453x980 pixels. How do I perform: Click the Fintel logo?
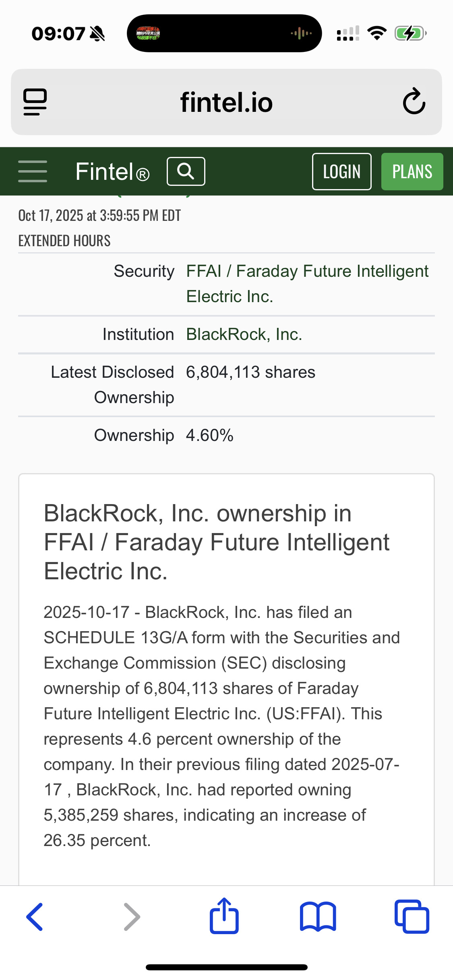coord(112,172)
